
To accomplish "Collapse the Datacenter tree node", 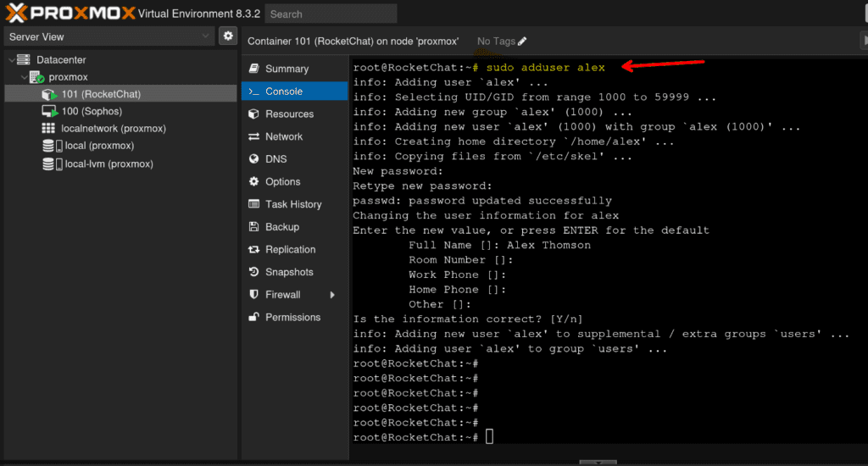I will pyautogui.click(x=11, y=60).
